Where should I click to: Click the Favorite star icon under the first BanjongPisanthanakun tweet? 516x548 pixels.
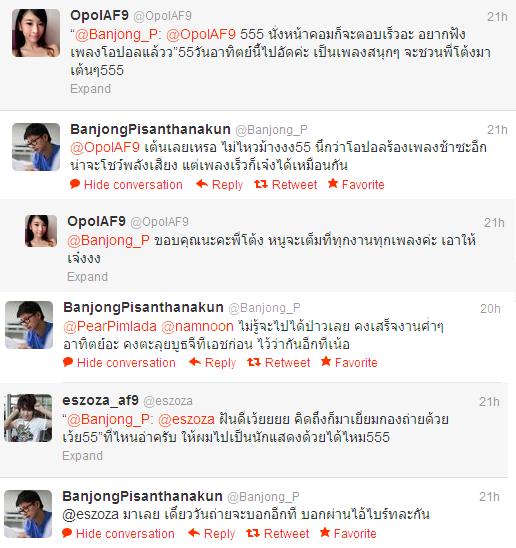(x=333, y=183)
